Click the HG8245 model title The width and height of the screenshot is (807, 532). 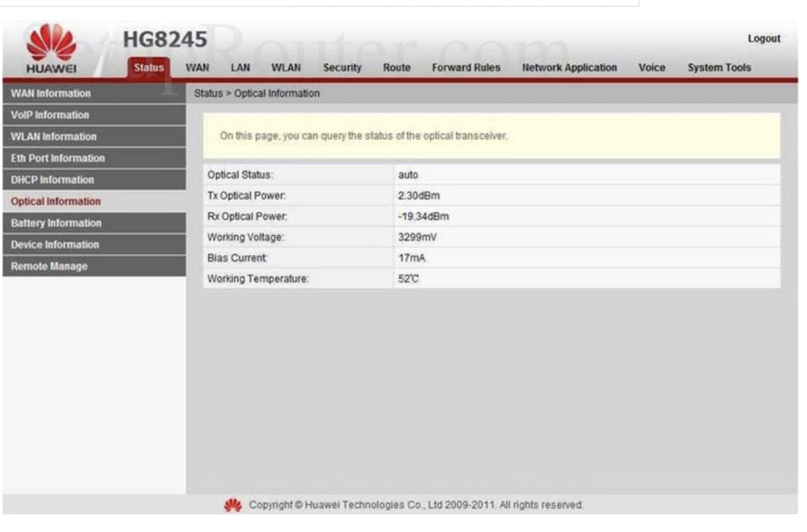(165, 40)
